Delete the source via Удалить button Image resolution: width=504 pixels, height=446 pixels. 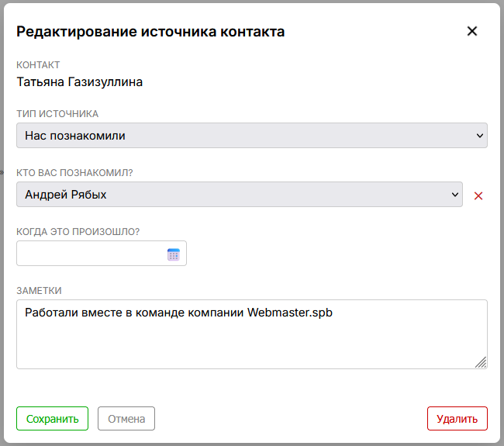pos(457,419)
